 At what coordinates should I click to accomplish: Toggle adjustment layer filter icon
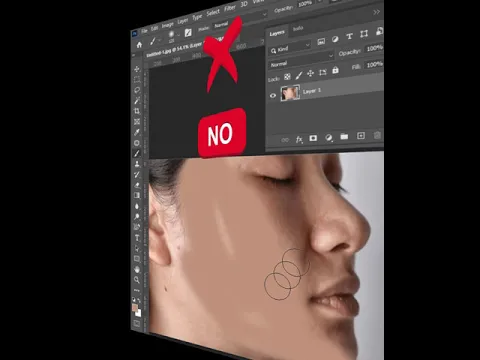[335, 39]
